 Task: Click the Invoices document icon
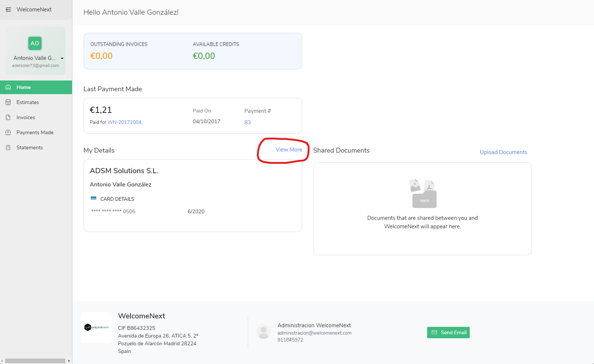pos(8,117)
